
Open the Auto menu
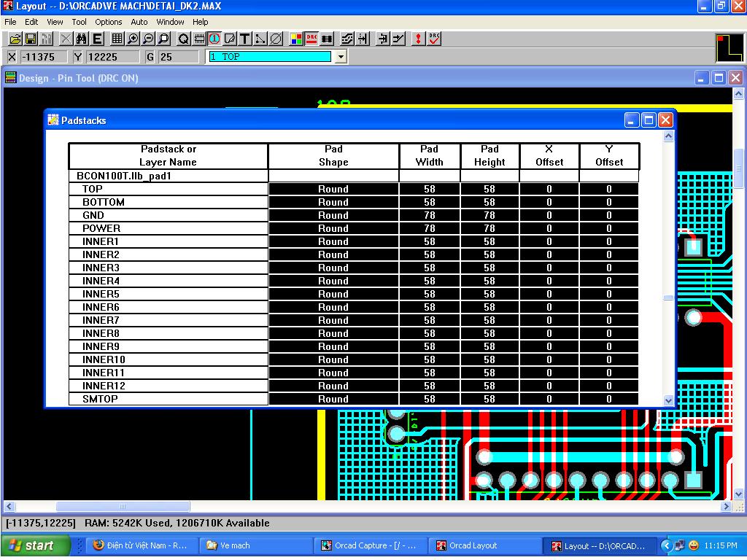pyautogui.click(x=139, y=22)
